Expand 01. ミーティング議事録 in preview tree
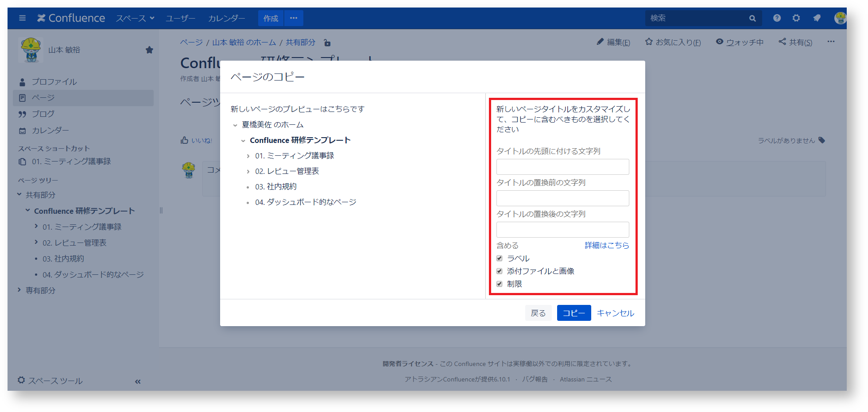The image size is (868, 412). 248,156
